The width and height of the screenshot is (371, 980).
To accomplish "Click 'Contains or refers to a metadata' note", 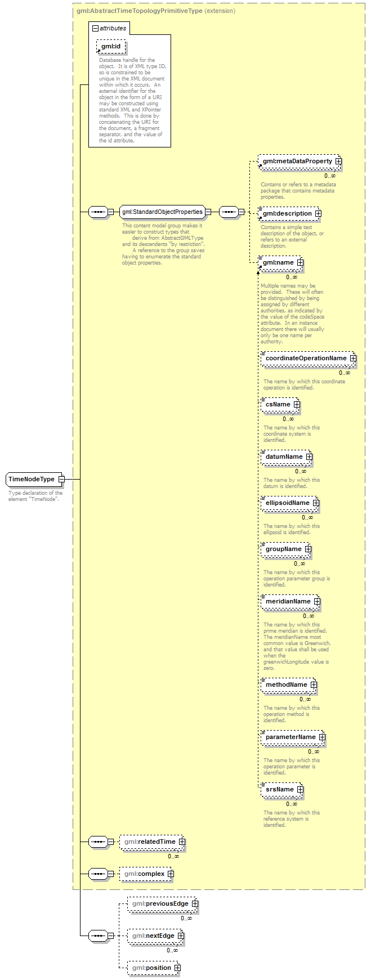I will (298, 190).
